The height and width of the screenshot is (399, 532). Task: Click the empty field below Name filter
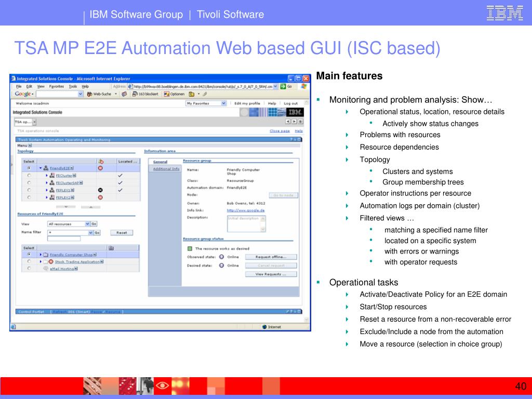[64, 238]
